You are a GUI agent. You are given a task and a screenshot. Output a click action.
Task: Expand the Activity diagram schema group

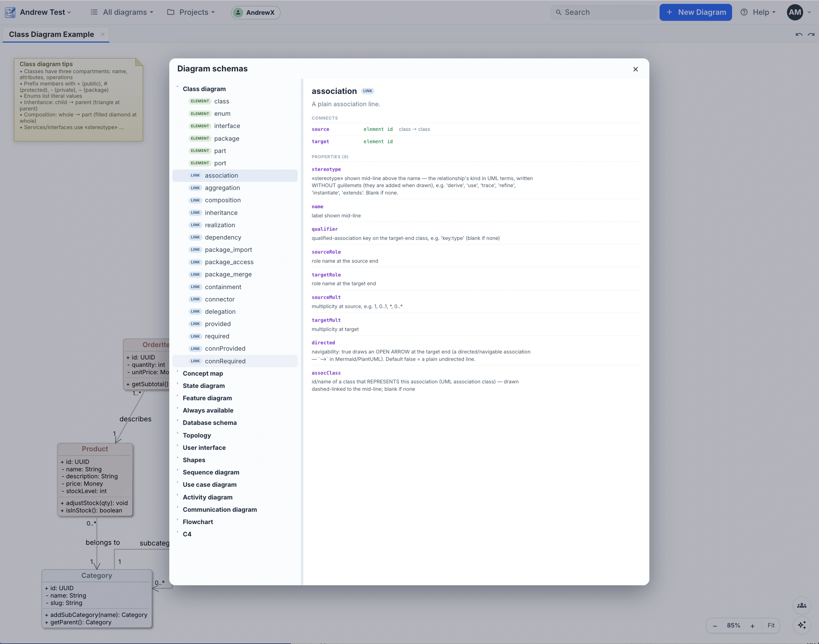[x=208, y=497]
